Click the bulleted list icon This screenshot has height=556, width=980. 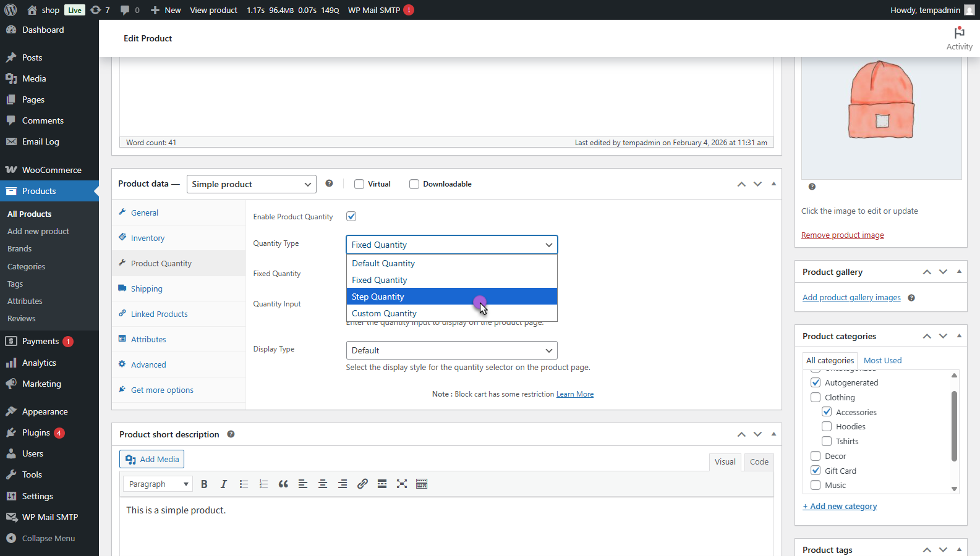click(244, 484)
